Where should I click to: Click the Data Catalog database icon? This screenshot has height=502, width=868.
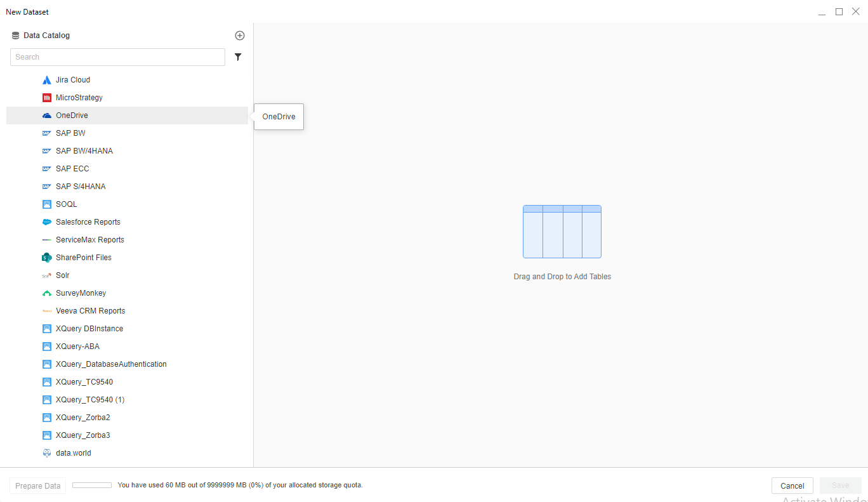click(x=15, y=36)
